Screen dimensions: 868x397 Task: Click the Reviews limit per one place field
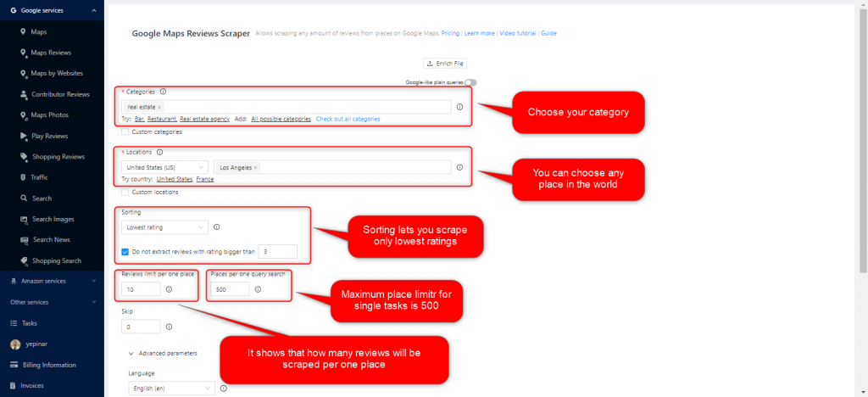point(141,289)
